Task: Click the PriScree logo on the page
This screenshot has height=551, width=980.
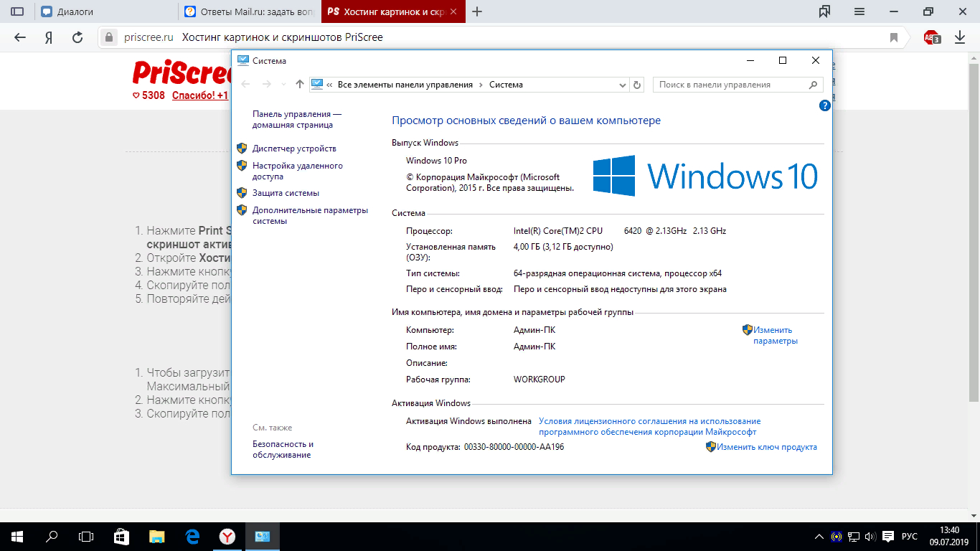Action: (x=182, y=72)
